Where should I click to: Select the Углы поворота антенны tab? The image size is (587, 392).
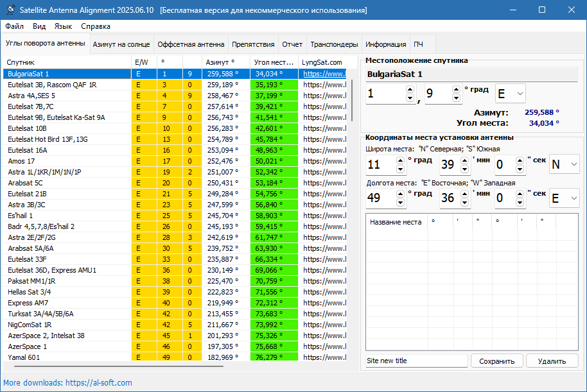[46, 44]
